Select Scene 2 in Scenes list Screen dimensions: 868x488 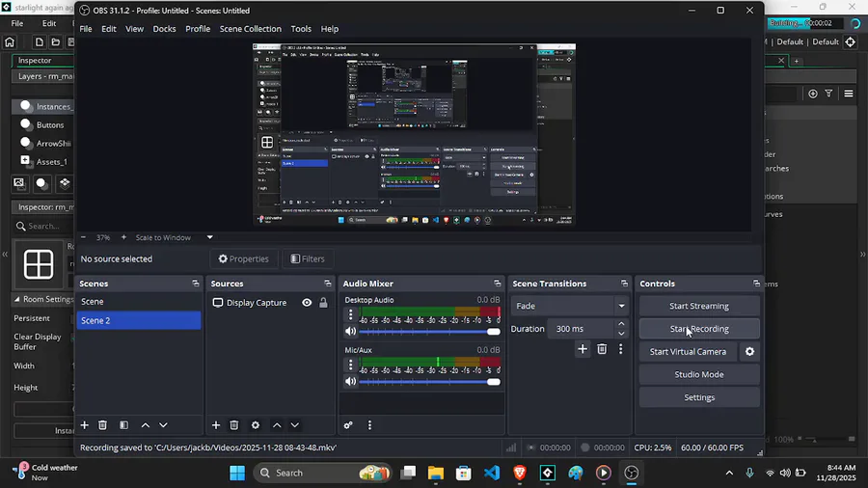pos(139,320)
